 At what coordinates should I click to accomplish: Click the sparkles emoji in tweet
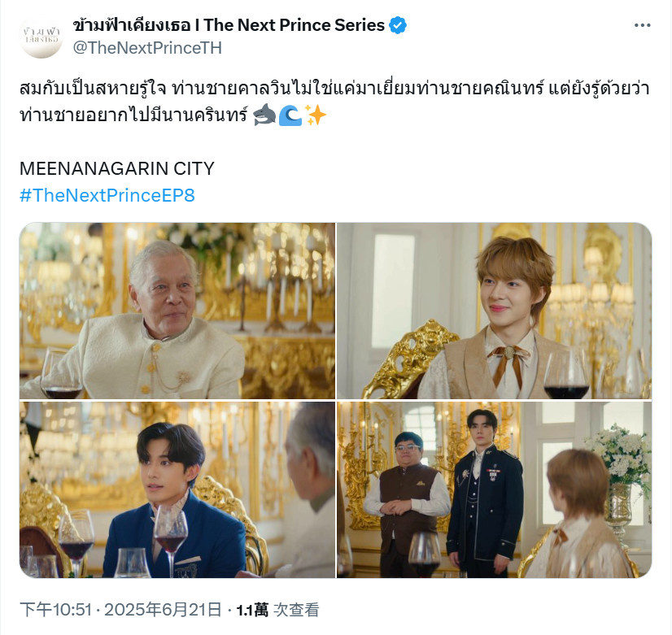tap(316, 115)
